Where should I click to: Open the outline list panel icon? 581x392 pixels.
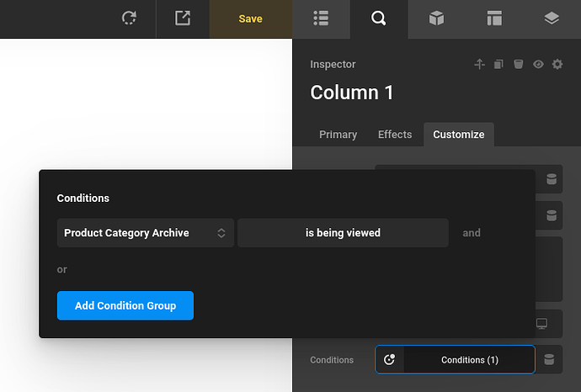click(321, 19)
